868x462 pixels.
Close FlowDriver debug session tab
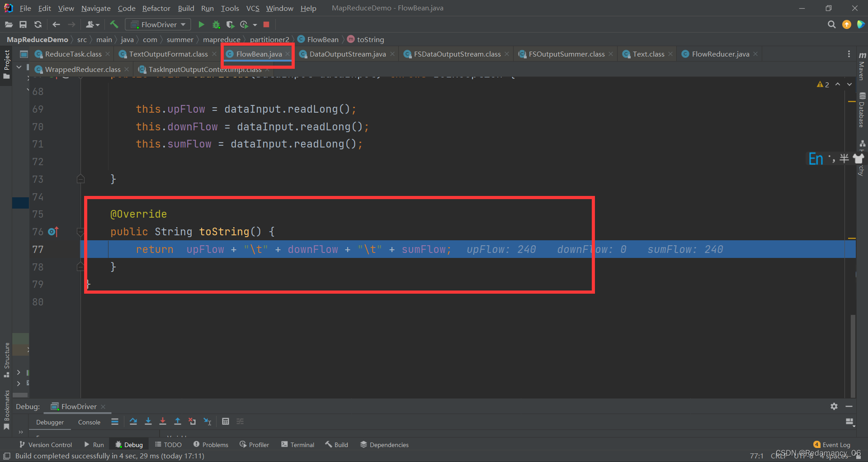point(103,406)
